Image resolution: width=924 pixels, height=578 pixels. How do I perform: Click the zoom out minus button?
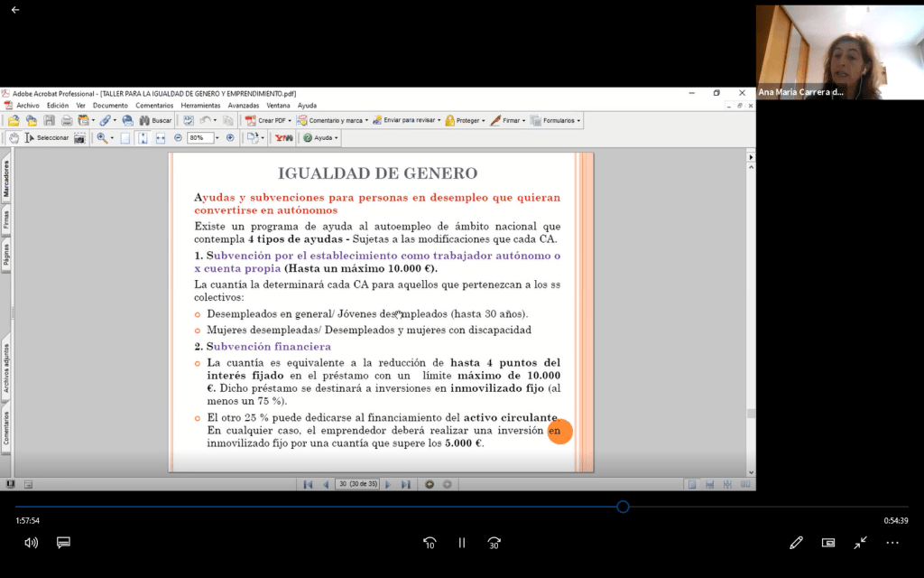178,138
